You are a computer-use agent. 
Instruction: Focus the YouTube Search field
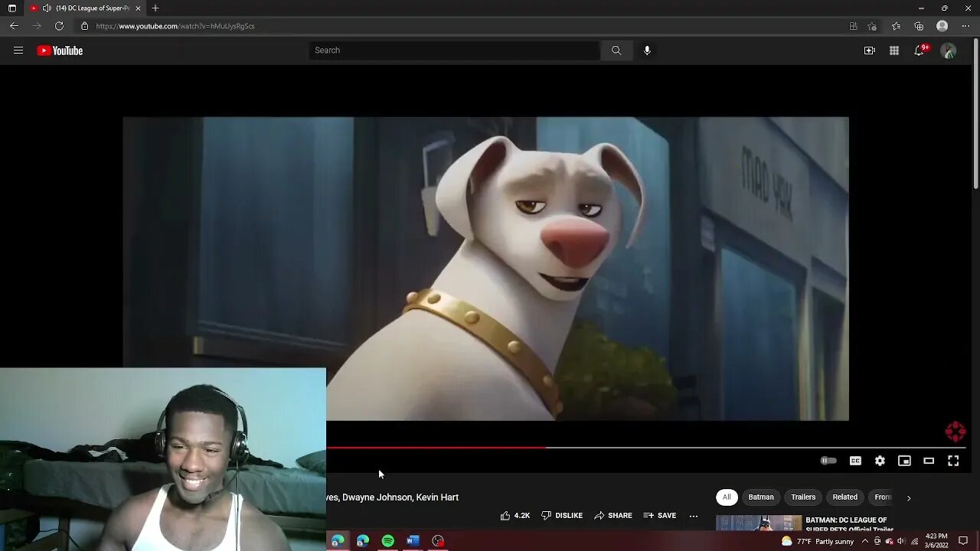point(455,51)
